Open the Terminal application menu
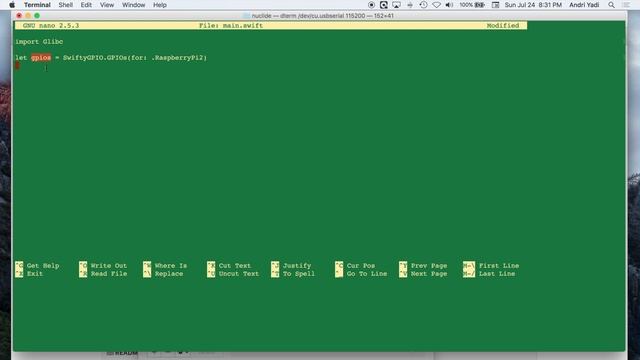 pyautogui.click(x=37, y=5)
